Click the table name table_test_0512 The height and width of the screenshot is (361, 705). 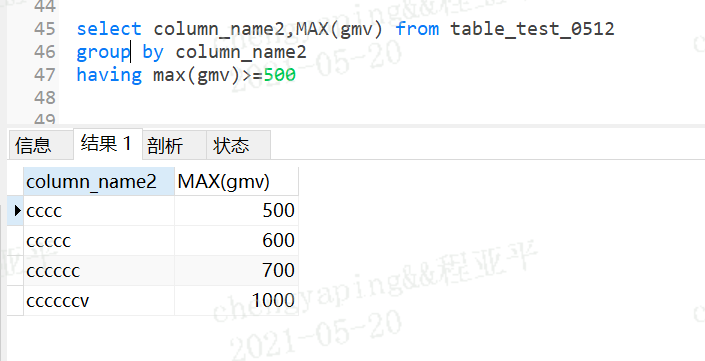coord(532,29)
